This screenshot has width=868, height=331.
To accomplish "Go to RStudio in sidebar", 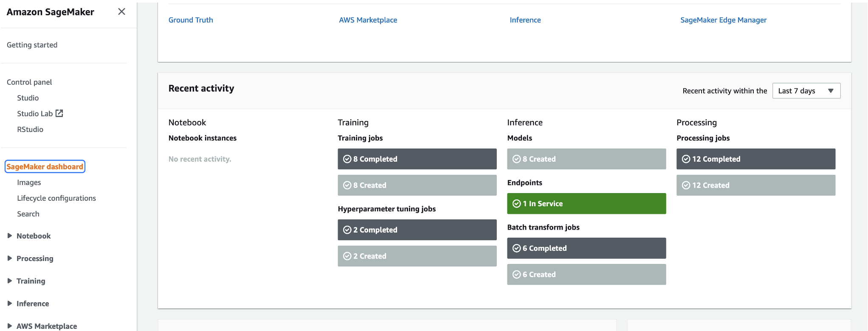I will click(x=30, y=129).
